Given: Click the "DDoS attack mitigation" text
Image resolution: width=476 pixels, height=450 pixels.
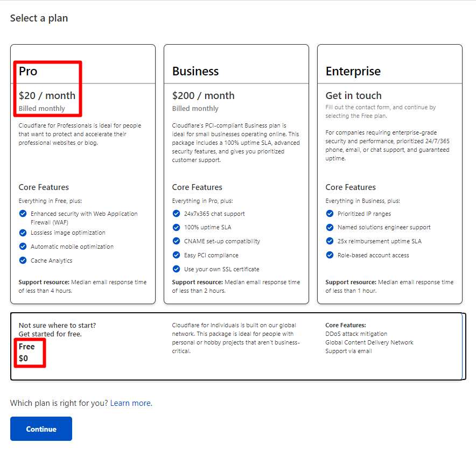Looking at the screenshot, I should 356,334.
